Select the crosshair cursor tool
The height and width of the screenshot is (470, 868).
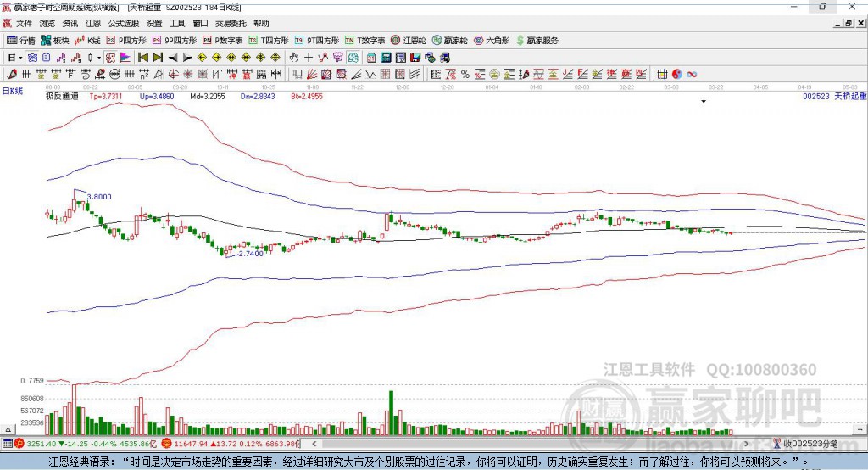coord(309,58)
